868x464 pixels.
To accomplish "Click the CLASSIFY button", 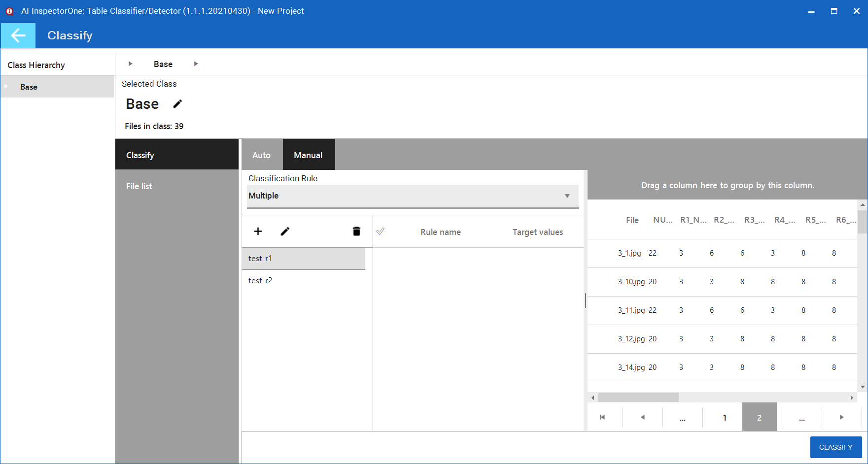I will point(836,447).
